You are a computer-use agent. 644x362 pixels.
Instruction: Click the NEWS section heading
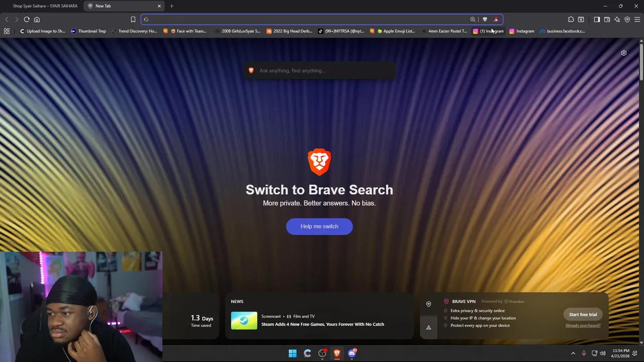pos(237,301)
